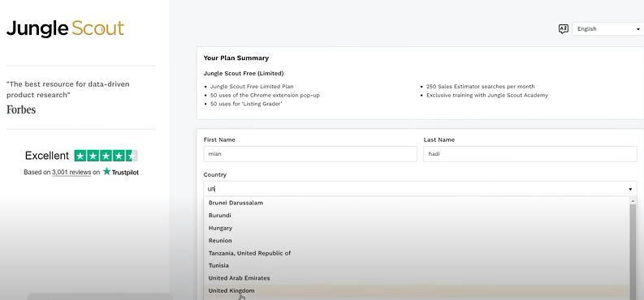Select Tunisia from country list
Viewport: 644px width, 300px height.
tap(417, 266)
